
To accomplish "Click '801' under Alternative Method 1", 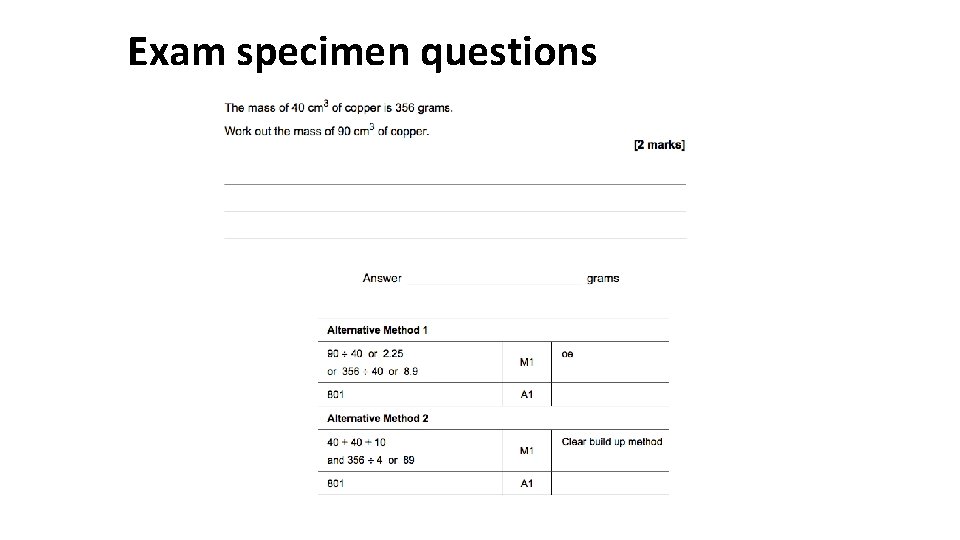I will [x=337, y=395].
